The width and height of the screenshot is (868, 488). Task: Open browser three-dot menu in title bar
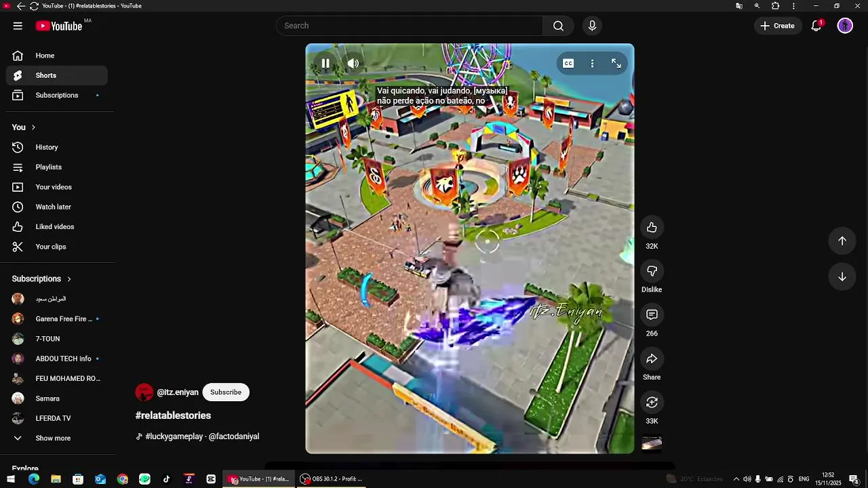[x=793, y=6]
